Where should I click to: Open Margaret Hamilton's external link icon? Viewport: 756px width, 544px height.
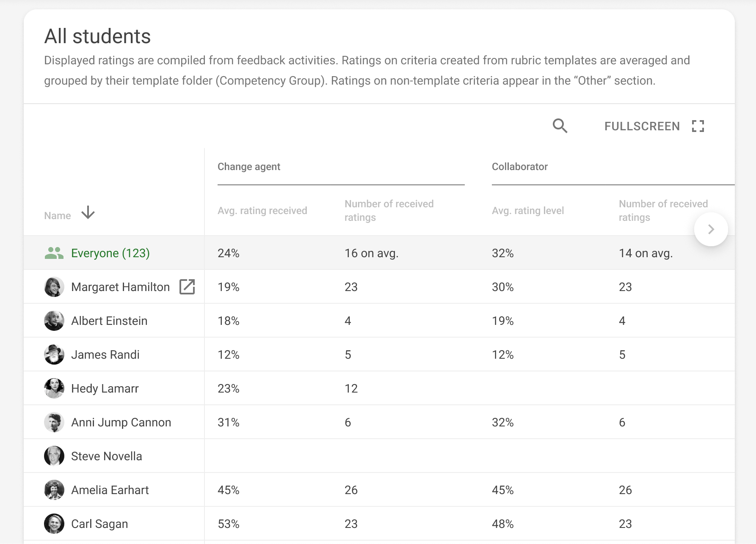pyautogui.click(x=187, y=287)
